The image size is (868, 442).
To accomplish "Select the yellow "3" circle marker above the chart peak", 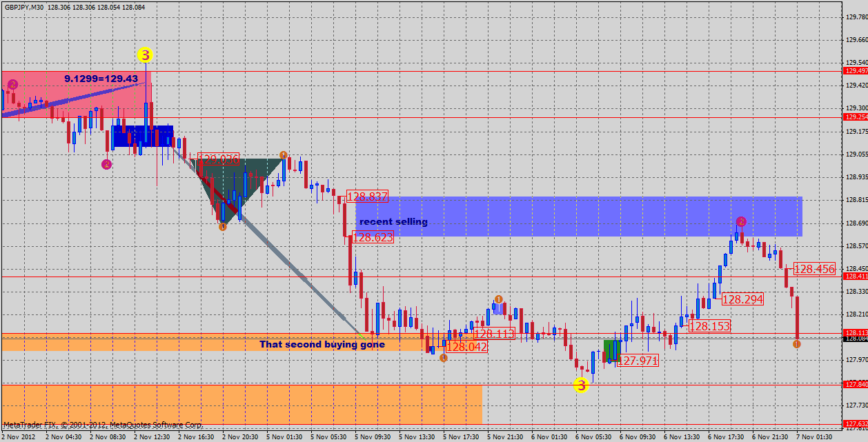I will (x=145, y=52).
